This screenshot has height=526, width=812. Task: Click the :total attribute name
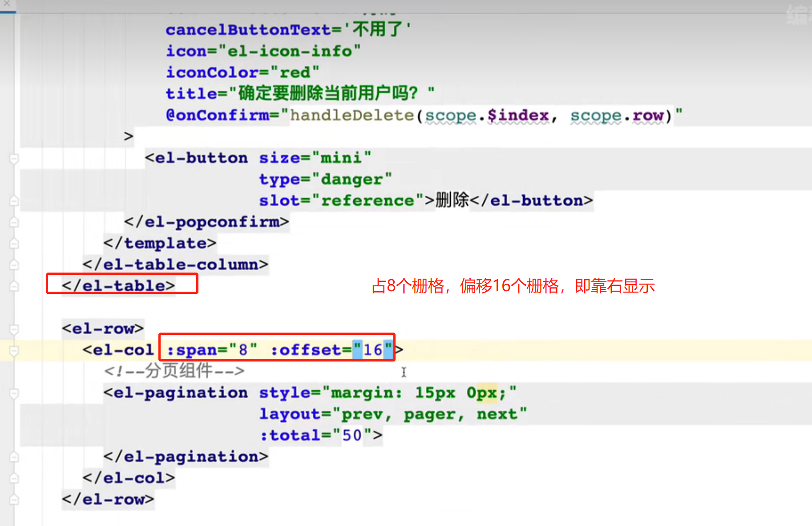coord(290,435)
